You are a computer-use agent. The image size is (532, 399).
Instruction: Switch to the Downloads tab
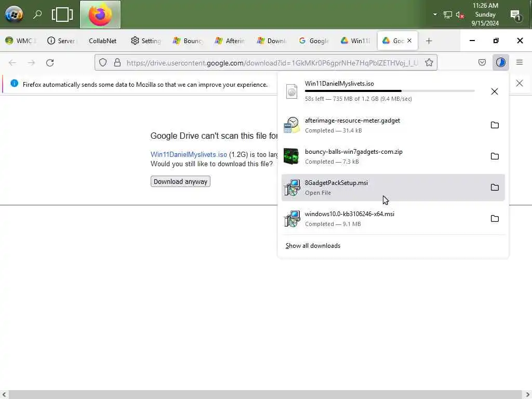(272, 41)
